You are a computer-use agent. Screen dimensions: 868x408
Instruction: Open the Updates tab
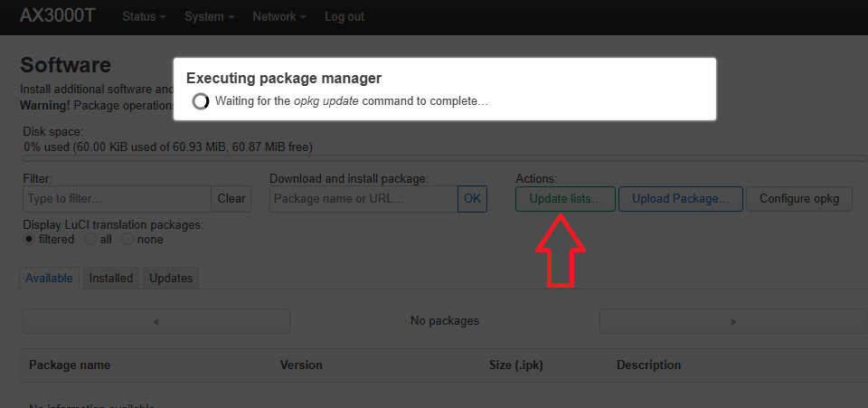pos(171,278)
